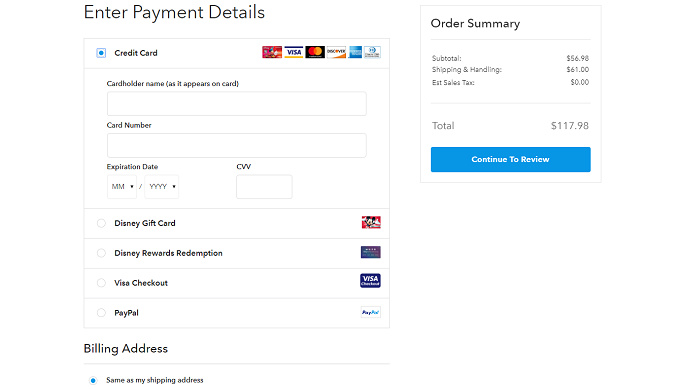Viewport: 681px width, 389px height.
Task: Click the Discover card logo icon
Action: click(x=336, y=52)
